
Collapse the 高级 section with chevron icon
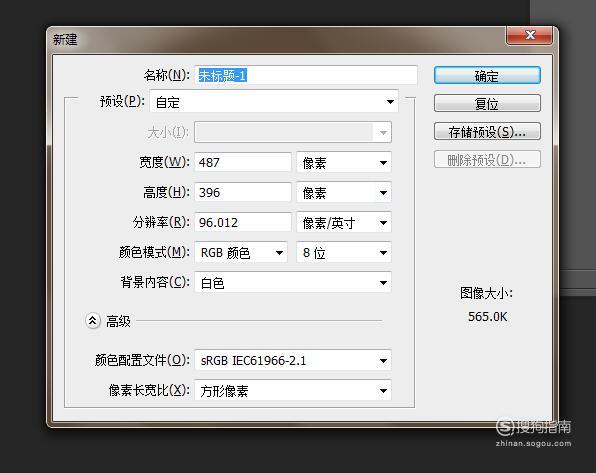pyautogui.click(x=92, y=321)
